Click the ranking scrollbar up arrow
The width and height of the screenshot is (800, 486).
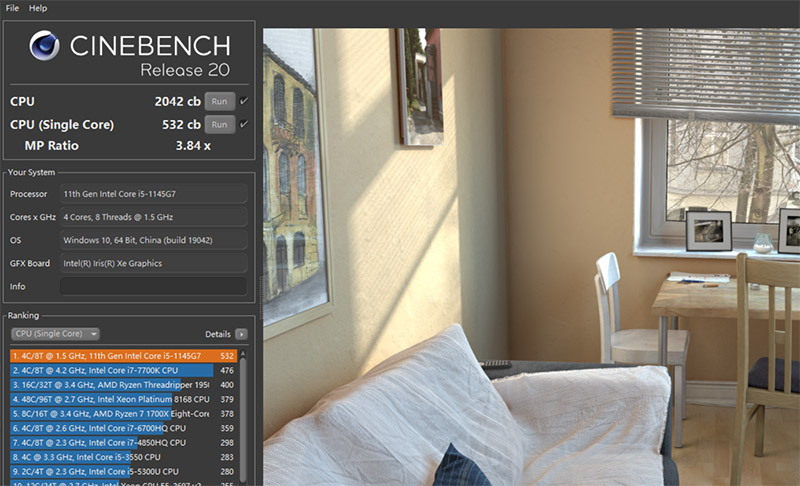tap(243, 353)
